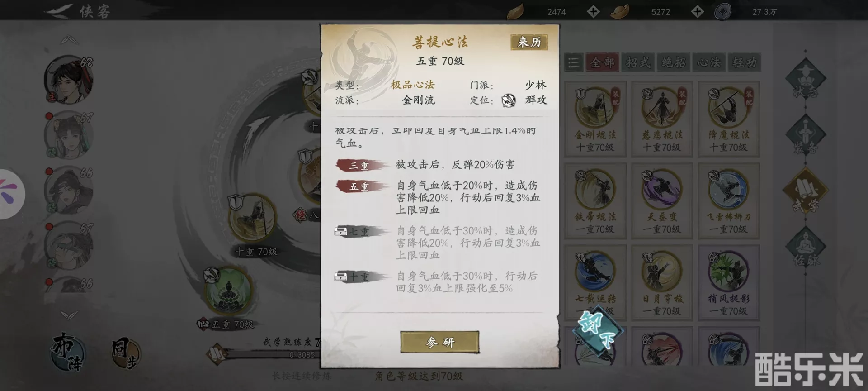Add currency with plus next to 2474

pyautogui.click(x=593, y=12)
